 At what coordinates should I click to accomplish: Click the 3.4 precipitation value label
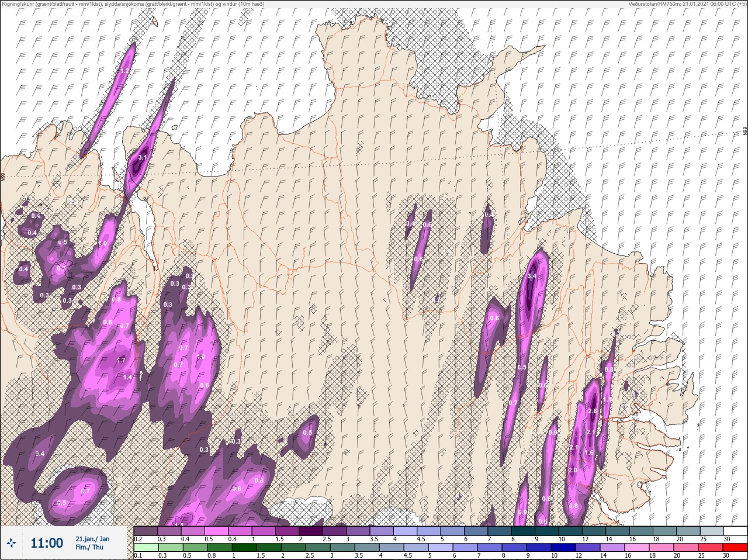tap(532, 275)
